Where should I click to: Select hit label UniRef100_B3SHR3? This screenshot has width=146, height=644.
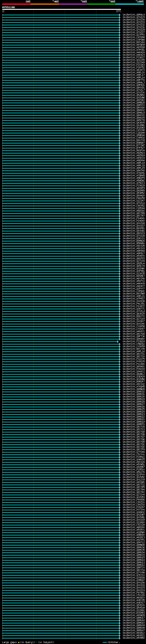(x=134, y=613)
